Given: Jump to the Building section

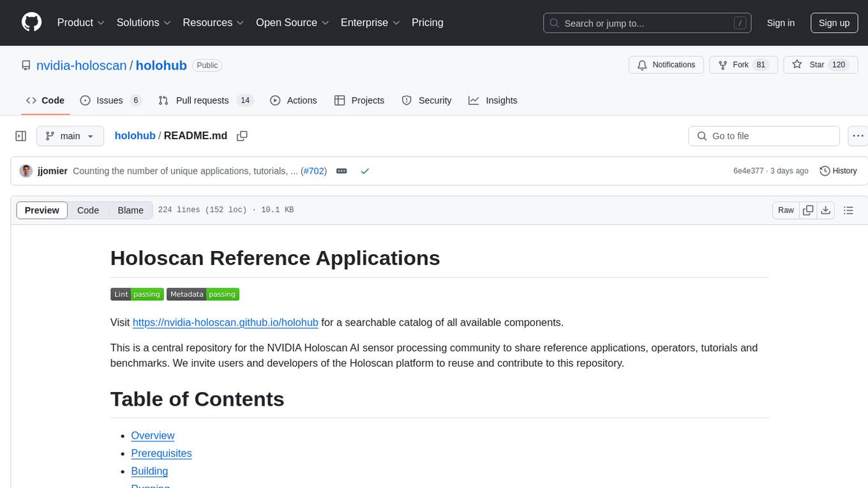Looking at the screenshot, I should [149, 471].
